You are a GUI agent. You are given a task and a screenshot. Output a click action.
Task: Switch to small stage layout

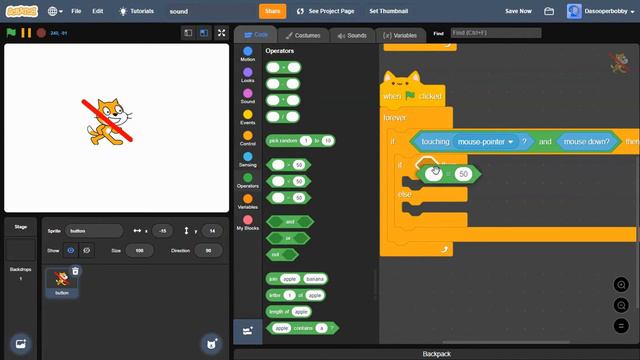pyautogui.click(x=188, y=33)
